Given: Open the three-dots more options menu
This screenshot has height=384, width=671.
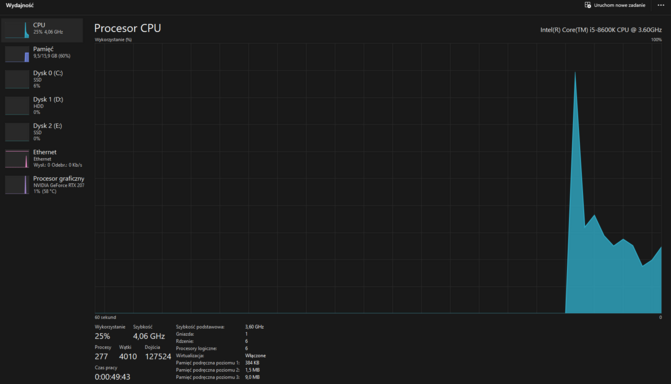Looking at the screenshot, I should point(661,5).
